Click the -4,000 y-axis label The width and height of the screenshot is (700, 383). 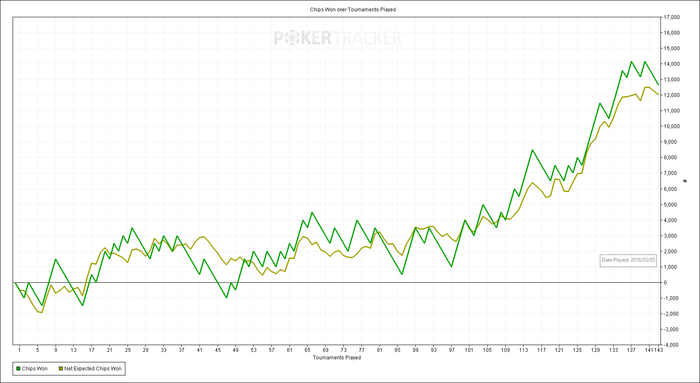click(671, 345)
